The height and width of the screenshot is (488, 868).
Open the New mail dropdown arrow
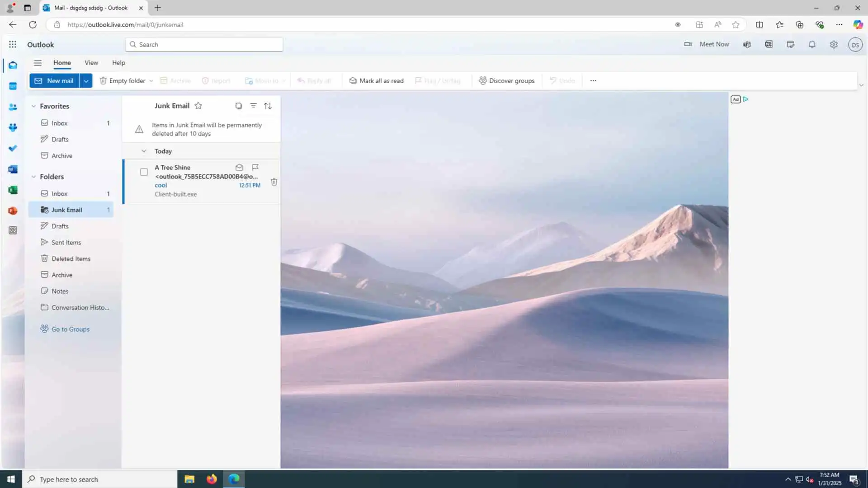pos(86,80)
